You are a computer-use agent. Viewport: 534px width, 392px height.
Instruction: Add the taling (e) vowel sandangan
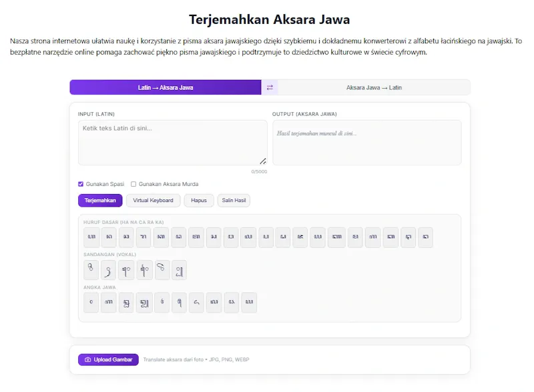coord(126,270)
